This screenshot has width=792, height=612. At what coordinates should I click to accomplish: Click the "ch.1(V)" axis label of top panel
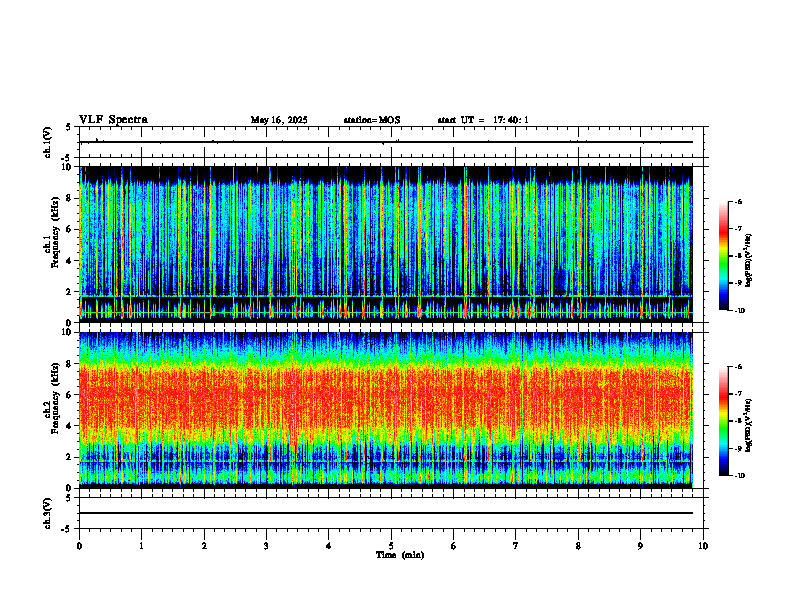click(x=48, y=142)
